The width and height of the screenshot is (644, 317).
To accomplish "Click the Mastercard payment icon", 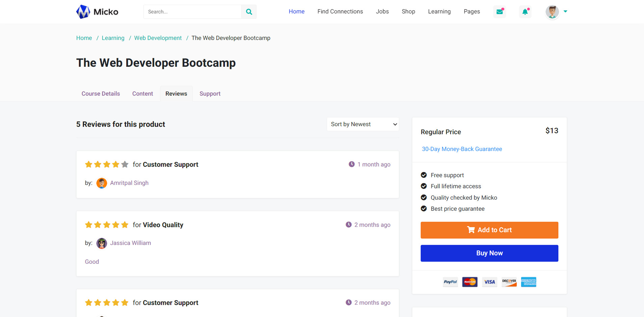I will click(470, 282).
